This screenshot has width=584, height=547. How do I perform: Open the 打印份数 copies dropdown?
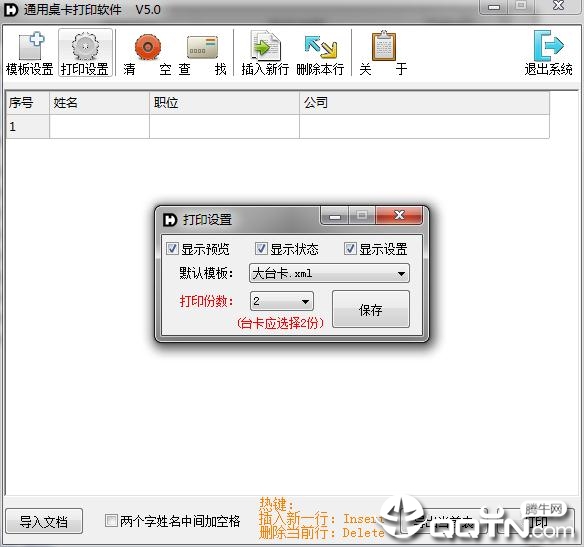[282, 301]
